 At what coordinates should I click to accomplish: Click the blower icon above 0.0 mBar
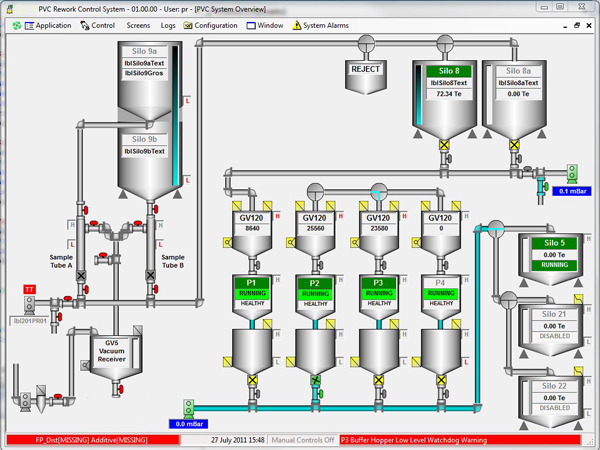point(188,408)
